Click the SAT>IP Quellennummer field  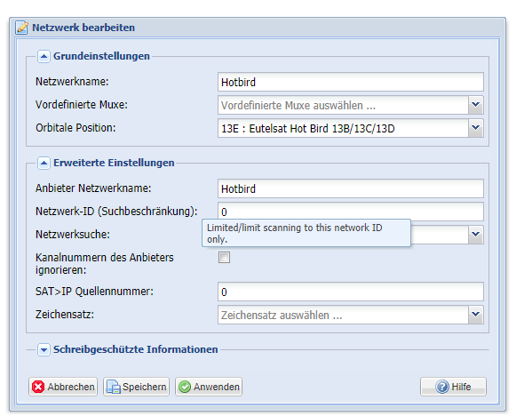pyautogui.click(x=351, y=292)
